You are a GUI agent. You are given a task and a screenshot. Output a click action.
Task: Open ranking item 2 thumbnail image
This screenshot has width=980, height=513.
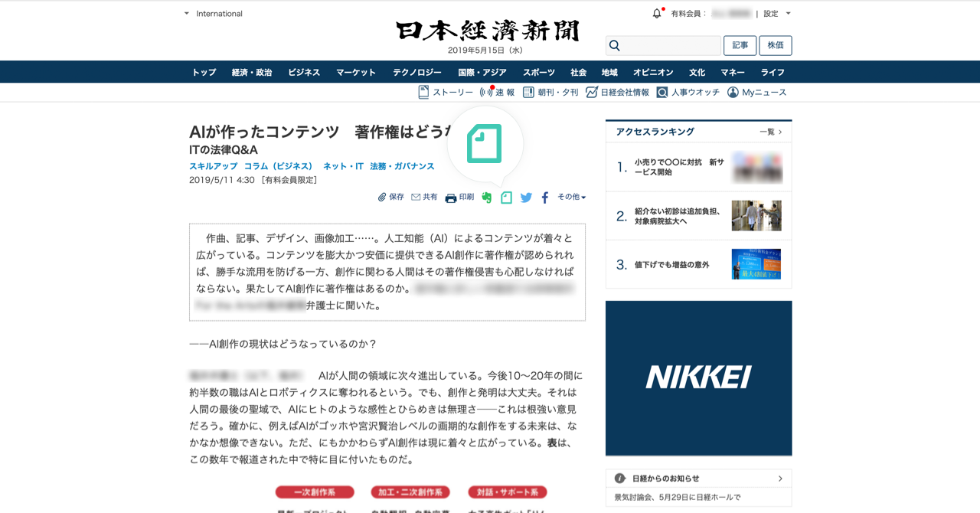[x=756, y=216]
